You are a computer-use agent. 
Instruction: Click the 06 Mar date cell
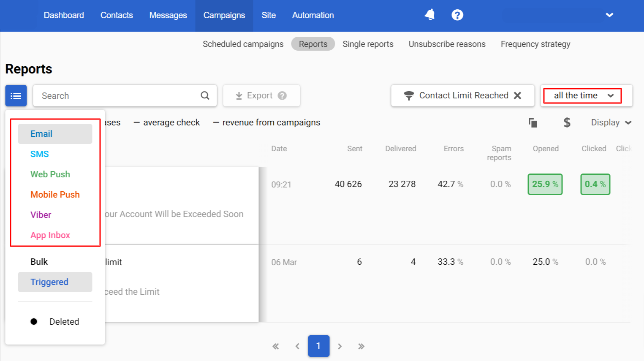pyautogui.click(x=284, y=262)
